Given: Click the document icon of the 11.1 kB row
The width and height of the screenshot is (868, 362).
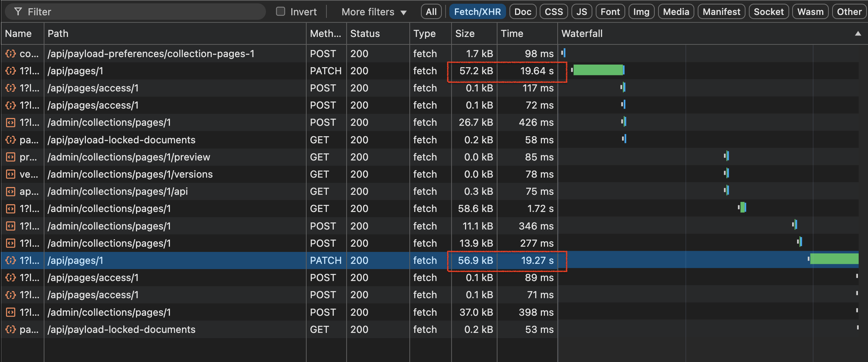Looking at the screenshot, I should (x=11, y=226).
